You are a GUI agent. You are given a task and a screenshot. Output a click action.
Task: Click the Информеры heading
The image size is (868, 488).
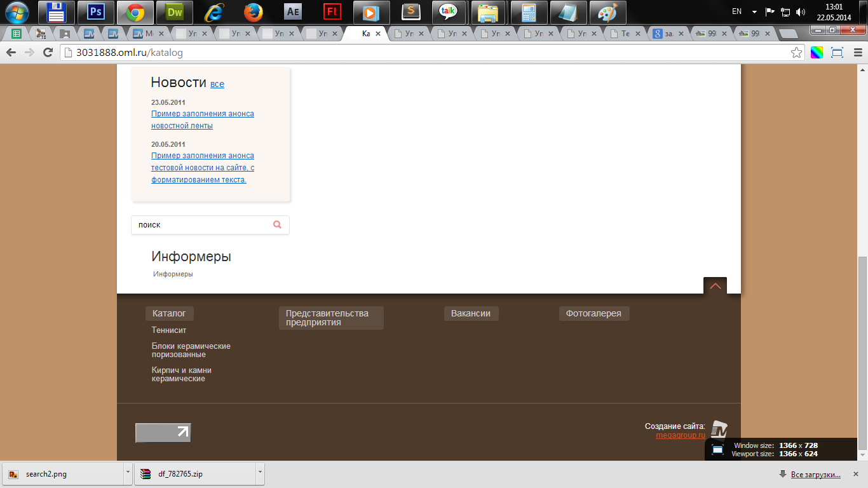191,257
